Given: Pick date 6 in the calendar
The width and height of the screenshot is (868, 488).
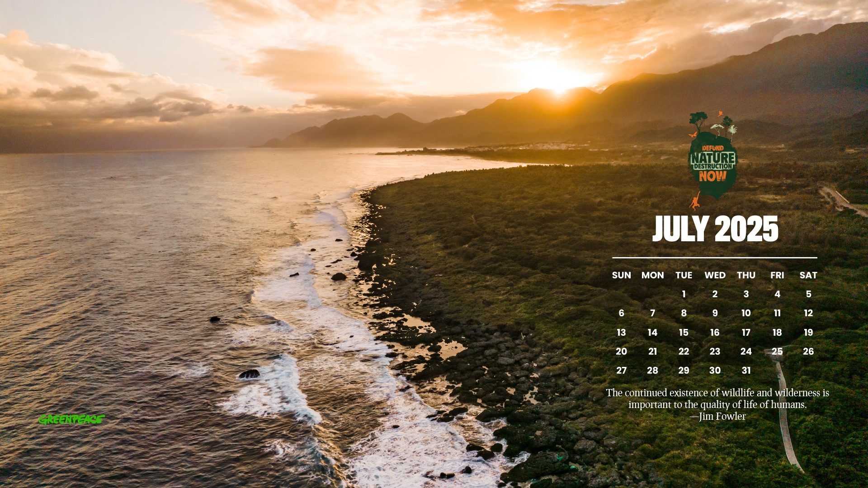Looking at the screenshot, I should 621,313.
